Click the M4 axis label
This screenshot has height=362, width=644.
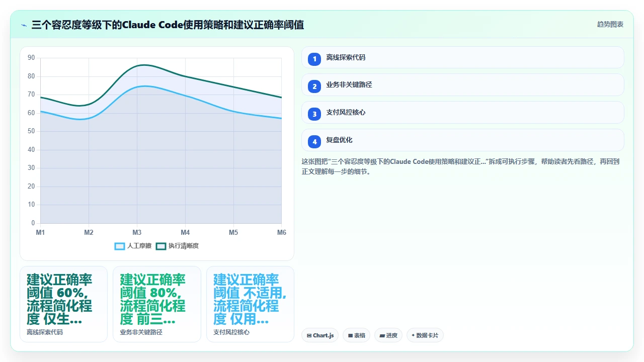(x=185, y=232)
